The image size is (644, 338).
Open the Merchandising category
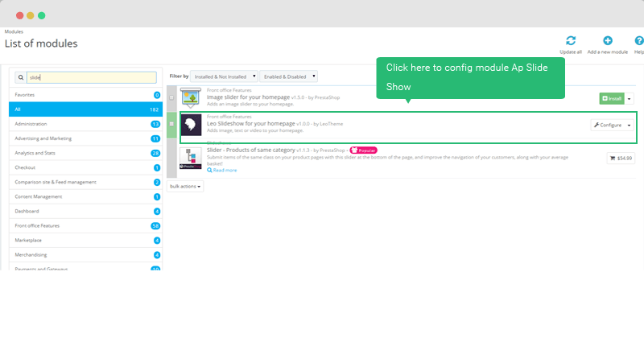pos(86,255)
